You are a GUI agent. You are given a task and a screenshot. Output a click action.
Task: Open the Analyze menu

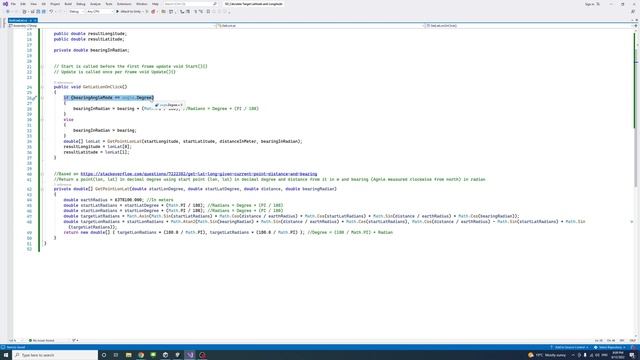click(95, 4)
